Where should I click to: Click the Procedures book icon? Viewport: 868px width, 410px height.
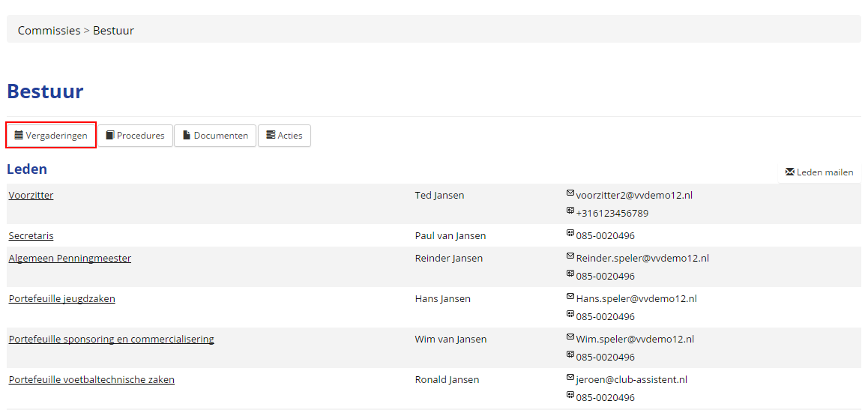click(110, 136)
